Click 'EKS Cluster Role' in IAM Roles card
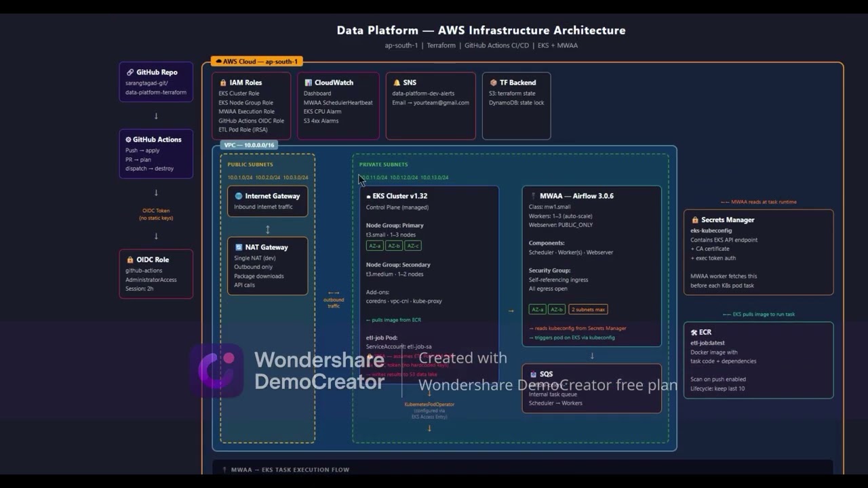Viewport: 868px width, 488px height. click(x=239, y=94)
